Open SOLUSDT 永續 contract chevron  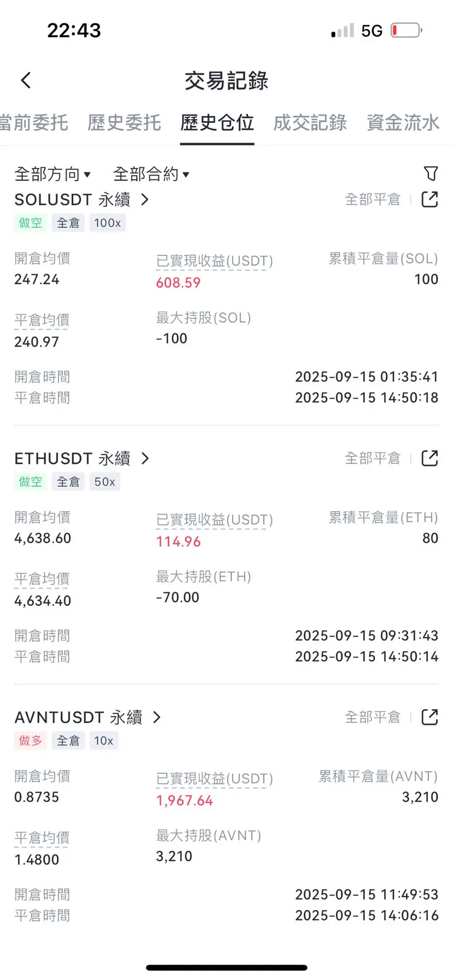pos(145,200)
